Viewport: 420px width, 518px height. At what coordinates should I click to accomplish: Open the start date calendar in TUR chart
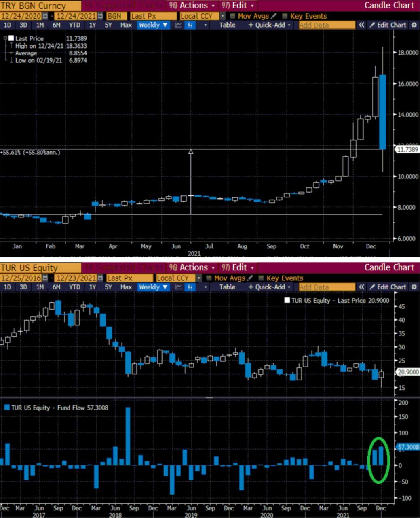(45, 278)
